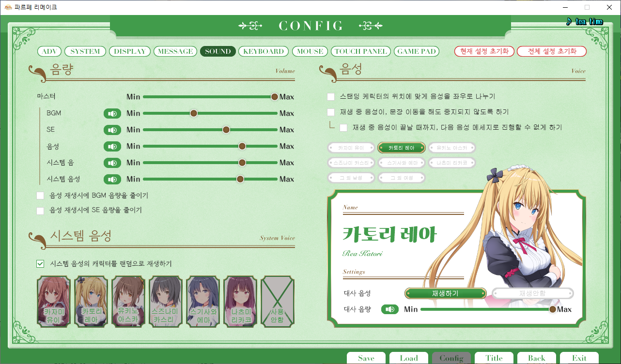Image resolution: width=621 pixels, height=364 pixels.
Task: Click the tea time music note icon
Action: (x=569, y=21)
